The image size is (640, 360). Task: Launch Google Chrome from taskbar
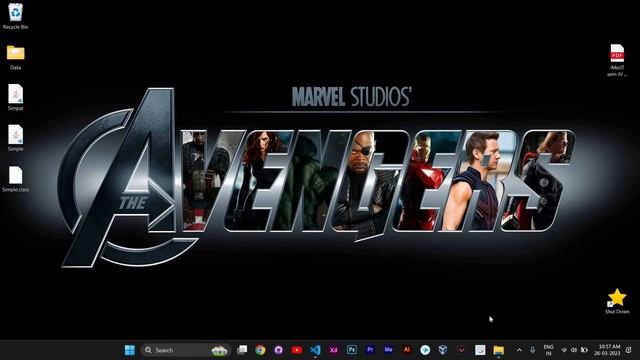point(260,350)
